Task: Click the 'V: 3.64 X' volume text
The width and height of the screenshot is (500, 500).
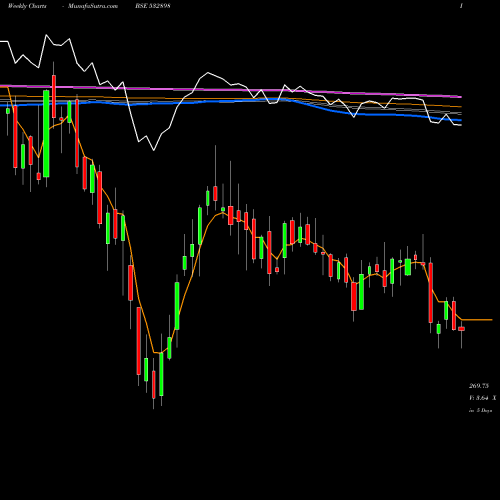Action: (482, 398)
